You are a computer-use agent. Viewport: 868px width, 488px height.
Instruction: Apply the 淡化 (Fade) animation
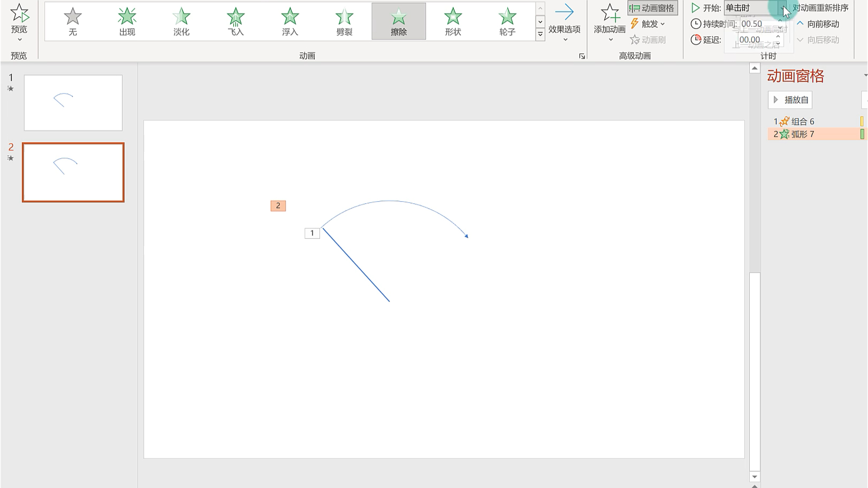pos(181,20)
